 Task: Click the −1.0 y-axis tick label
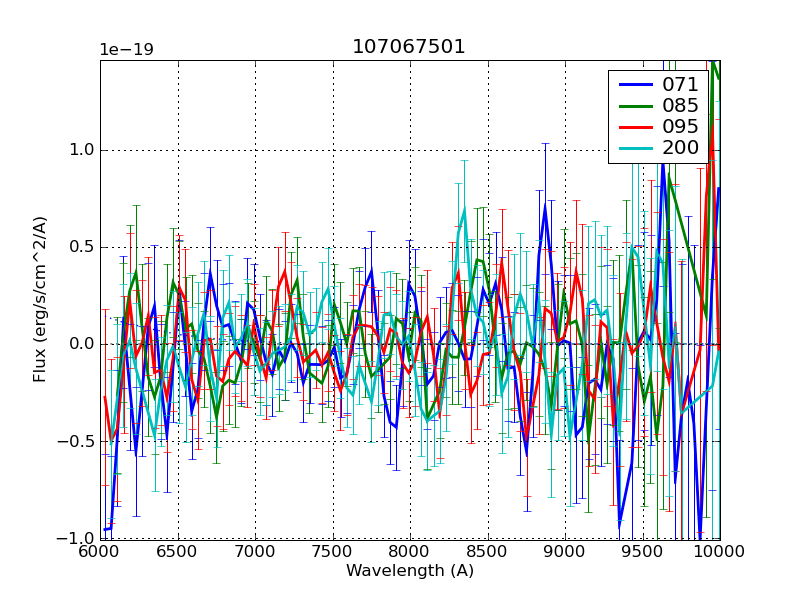(76, 538)
